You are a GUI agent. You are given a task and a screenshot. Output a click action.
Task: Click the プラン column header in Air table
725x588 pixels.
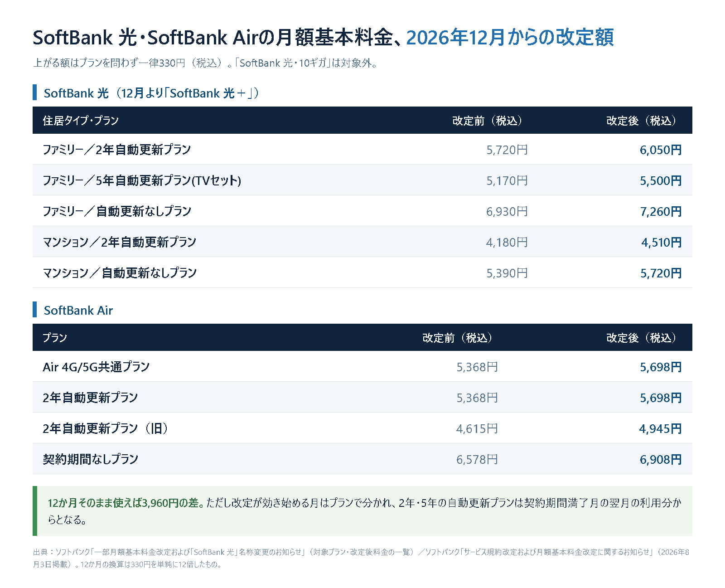click(55, 338)
